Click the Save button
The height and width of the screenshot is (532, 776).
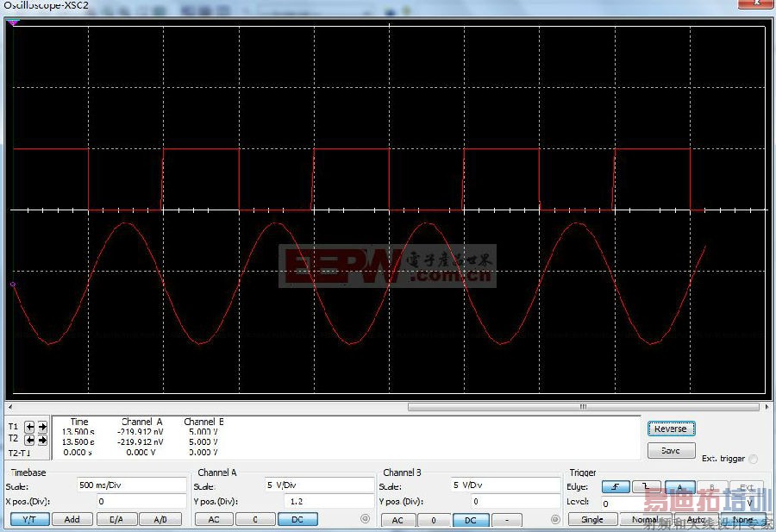point(670,451)
